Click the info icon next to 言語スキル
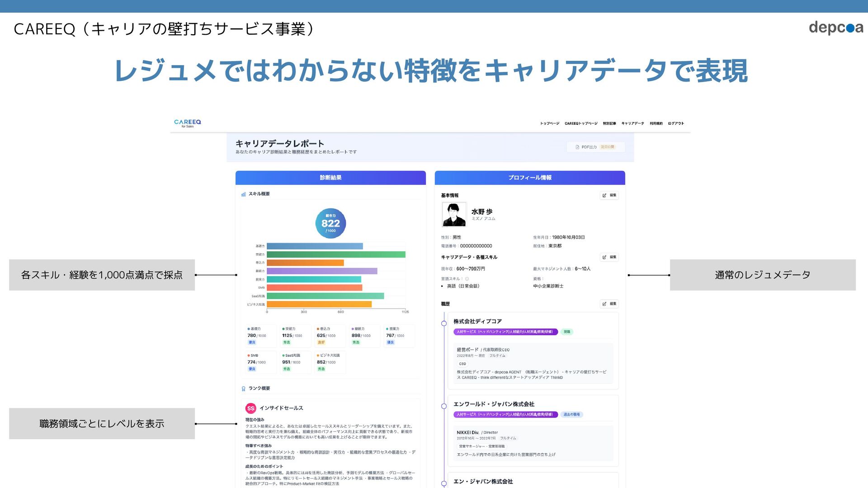Image resolution: width=868 pixels, height=488 pixels. [x=467, y=279]
